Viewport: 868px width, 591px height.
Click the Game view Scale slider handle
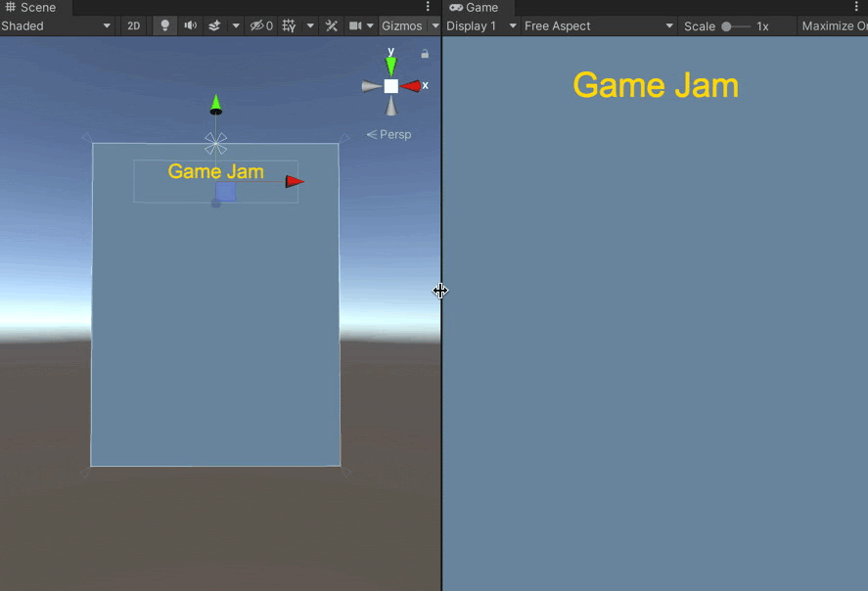[x=727, y=26]
